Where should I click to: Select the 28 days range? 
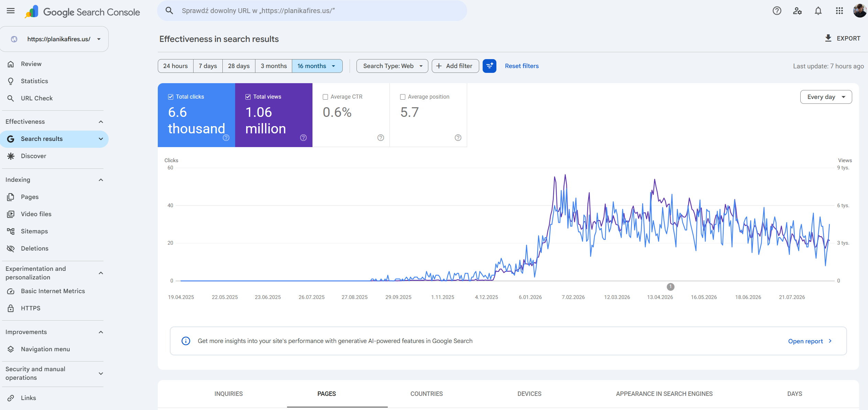(239, 66)
